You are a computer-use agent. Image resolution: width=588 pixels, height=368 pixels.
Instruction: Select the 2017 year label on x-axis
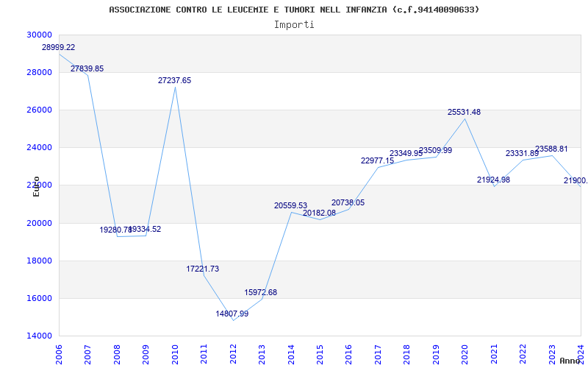tap(378, 355)
